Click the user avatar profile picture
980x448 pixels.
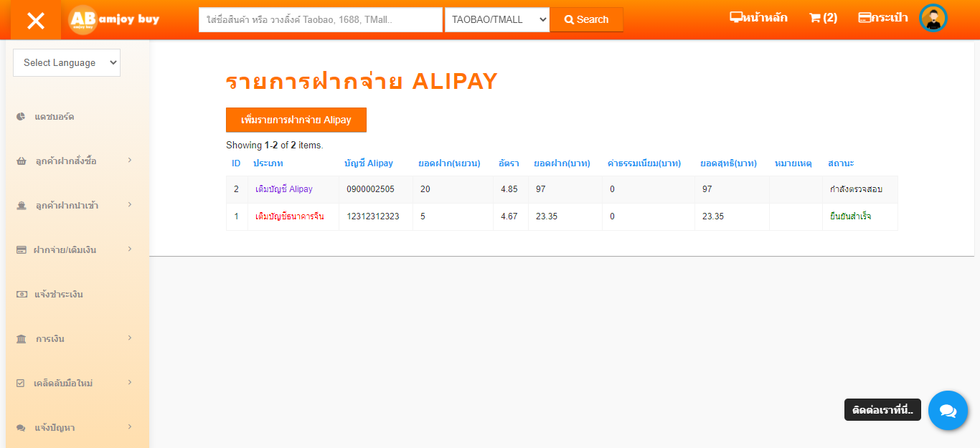click(x=933, y=19)
